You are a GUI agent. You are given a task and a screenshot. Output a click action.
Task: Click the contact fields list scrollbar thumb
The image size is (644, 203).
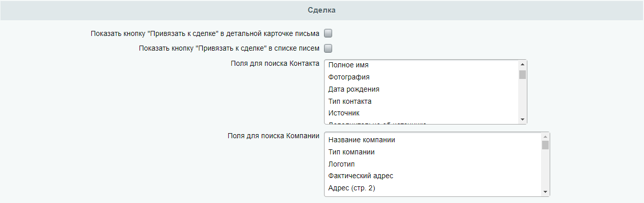click(522, 75)
